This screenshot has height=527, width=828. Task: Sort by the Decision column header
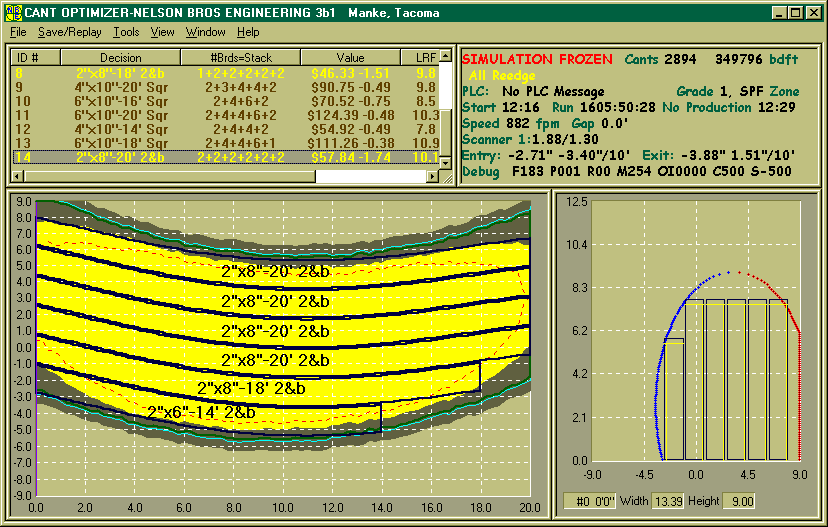[121, 58]
